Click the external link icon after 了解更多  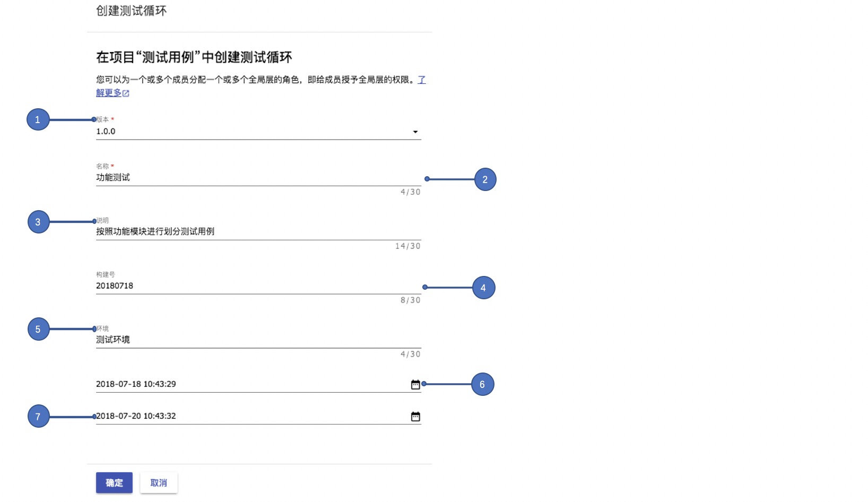126,93
